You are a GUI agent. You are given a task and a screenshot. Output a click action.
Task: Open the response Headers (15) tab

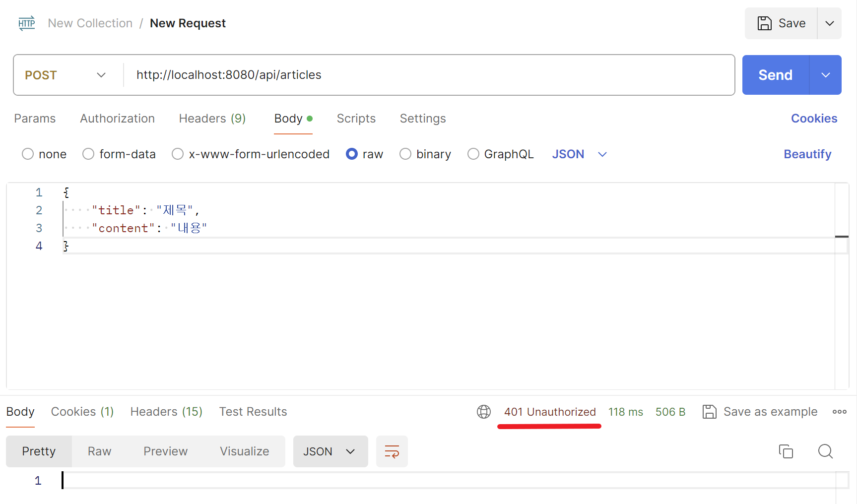point(166,412)
